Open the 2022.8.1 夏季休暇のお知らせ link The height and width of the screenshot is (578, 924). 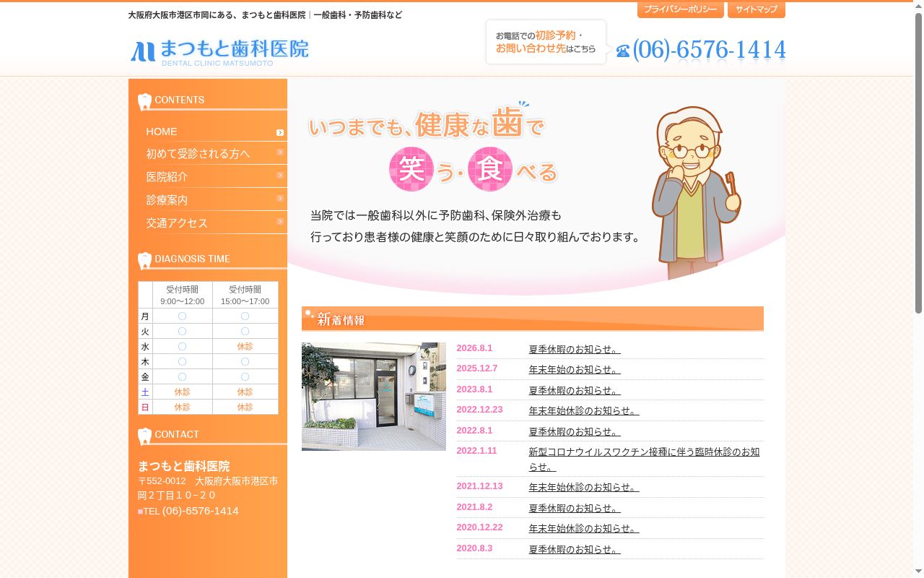[575, 432]
